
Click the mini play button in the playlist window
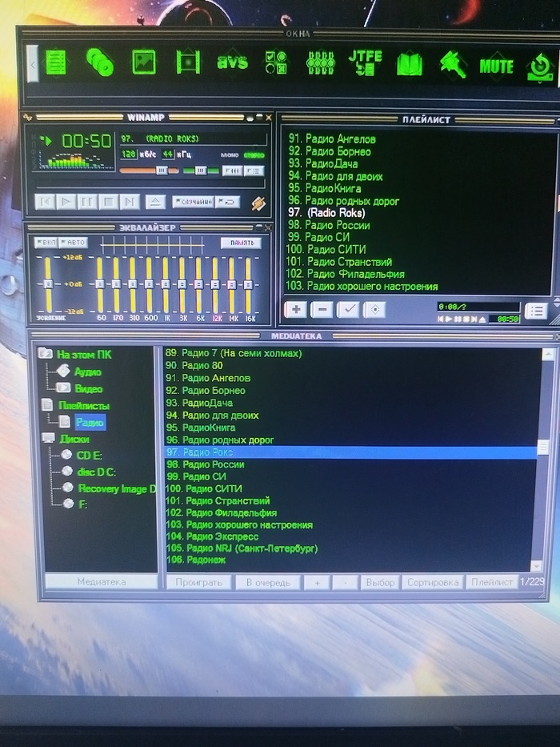(449, 319)
